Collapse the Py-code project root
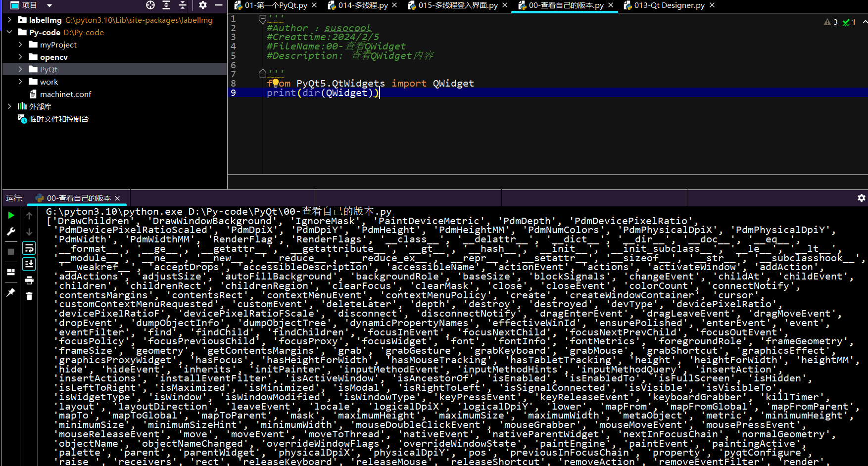 [x=9, y=32]
